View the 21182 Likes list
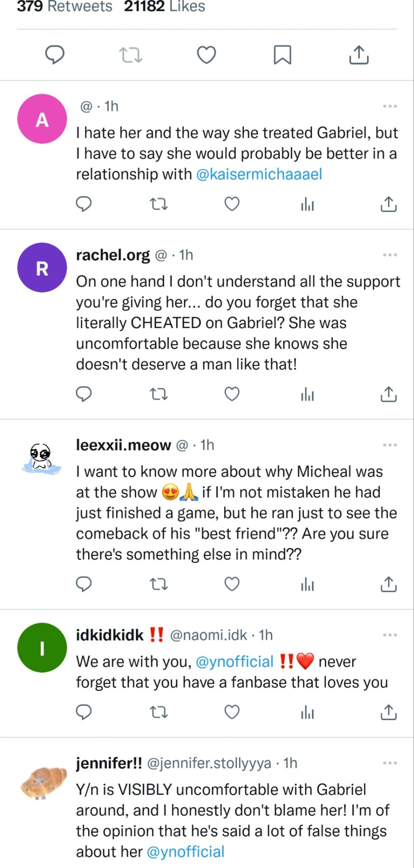The width and height of the screenshot is (414, 868). pyautogui.click(x=165, y=6)
